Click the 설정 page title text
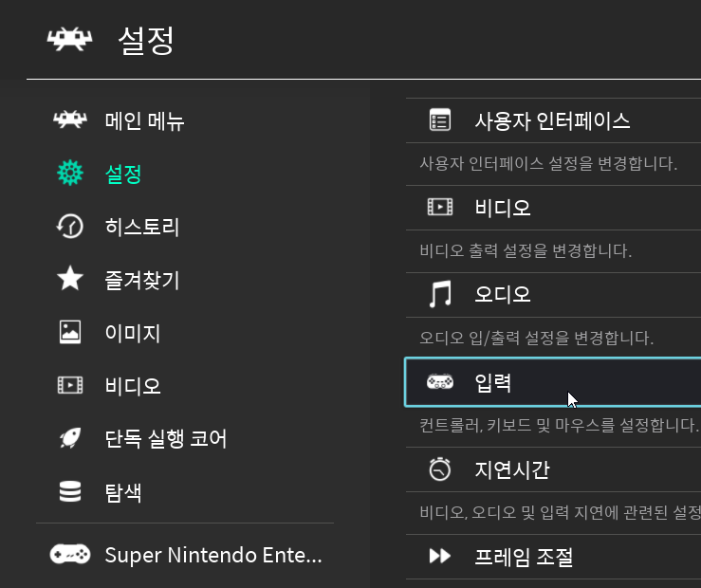 tap(146, 40)
